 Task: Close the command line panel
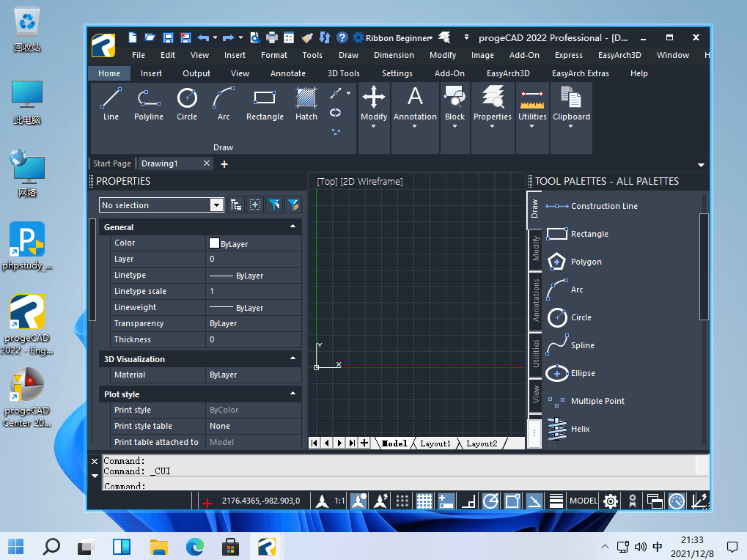click(95, 461)
